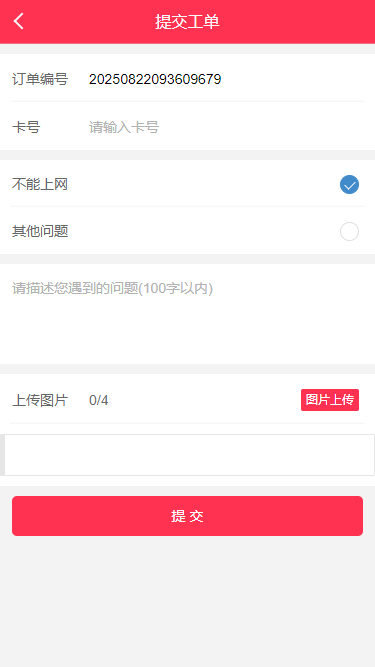Focus the 请输入卡号 input field
The width and height of the screenshot is (375, 667).
tap(225, 127)
